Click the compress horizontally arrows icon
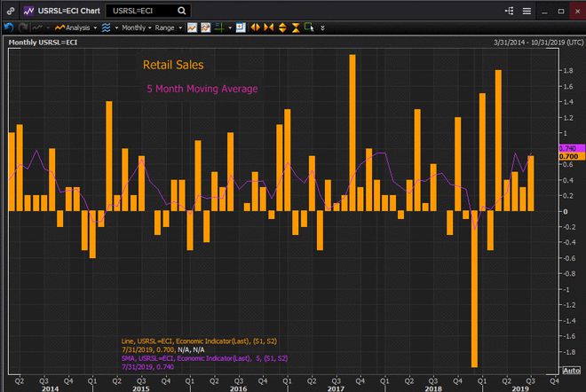Viewport: 586px width, 392px height. (x=269, y=27)
